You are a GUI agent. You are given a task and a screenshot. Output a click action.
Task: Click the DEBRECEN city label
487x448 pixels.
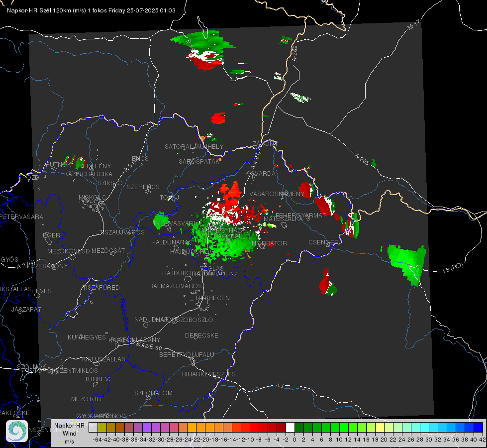tap(213, 298)
